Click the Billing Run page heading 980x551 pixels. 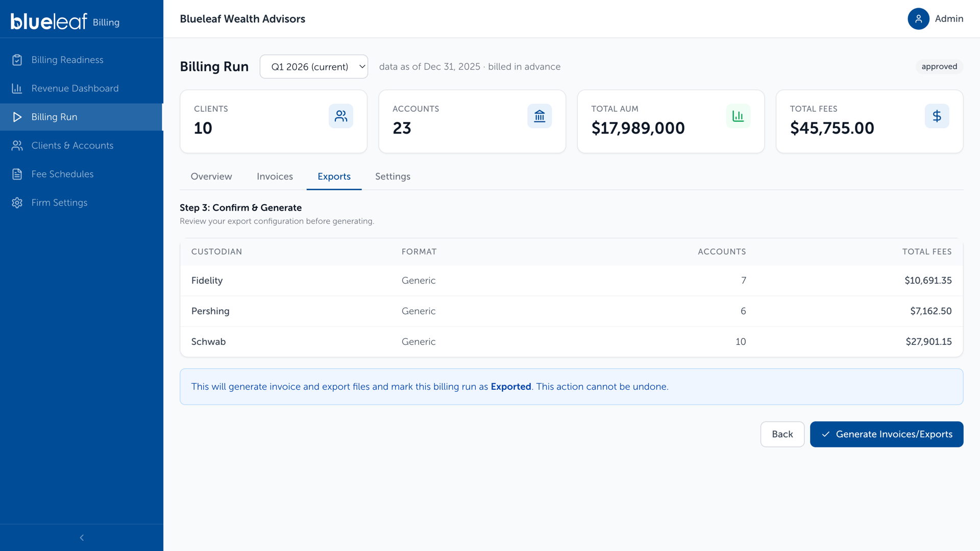pyautogui.click(x=214, y=67)
